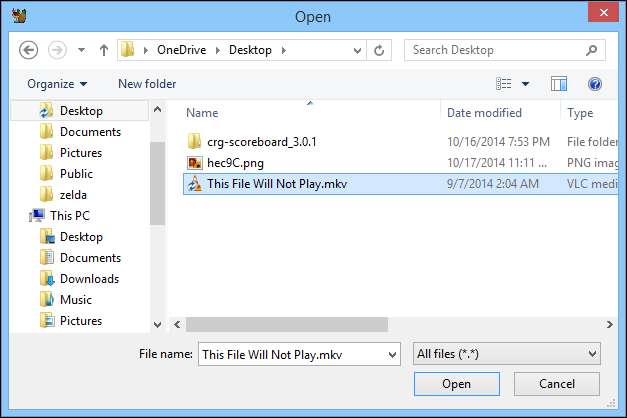Open the address bar history dropdown
Image resolution: width=627 pixels, height=418 pixels.
(357, 50)
